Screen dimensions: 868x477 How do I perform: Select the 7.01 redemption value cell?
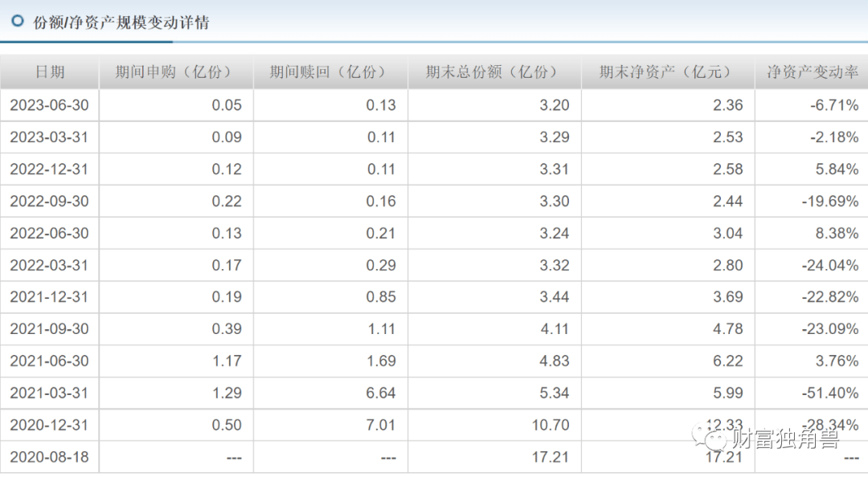[x=380, y=426]
